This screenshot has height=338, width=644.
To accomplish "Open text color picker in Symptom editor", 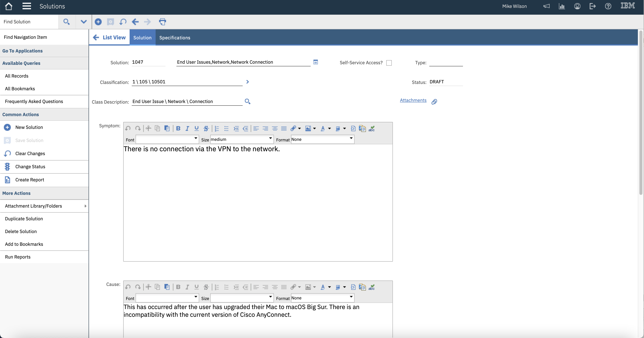I will 323,128.
